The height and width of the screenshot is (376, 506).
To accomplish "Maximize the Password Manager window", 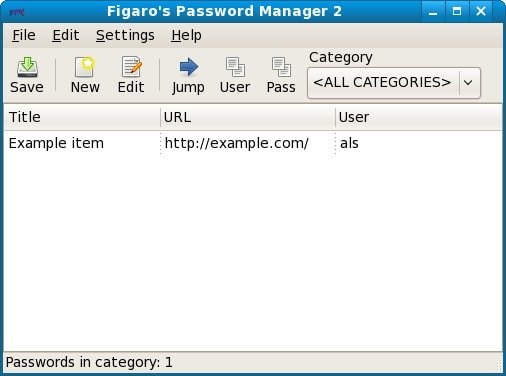I will click(457, 12).
